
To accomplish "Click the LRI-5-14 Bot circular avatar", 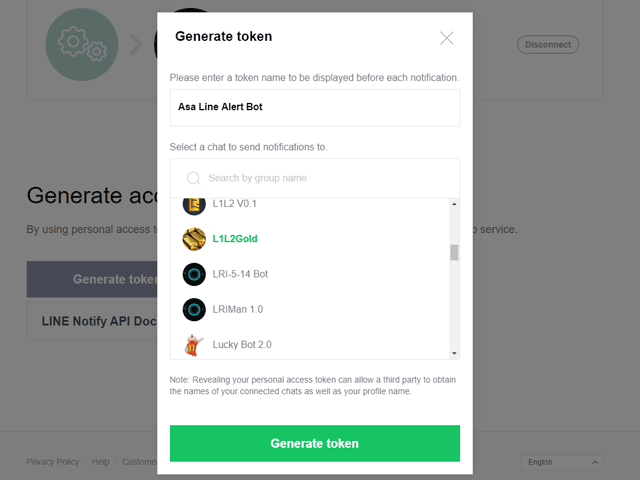I will (x=194, y=274).
